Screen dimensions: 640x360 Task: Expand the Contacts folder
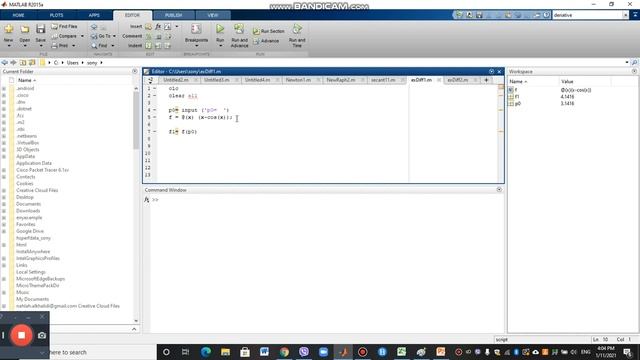point(4,177)
